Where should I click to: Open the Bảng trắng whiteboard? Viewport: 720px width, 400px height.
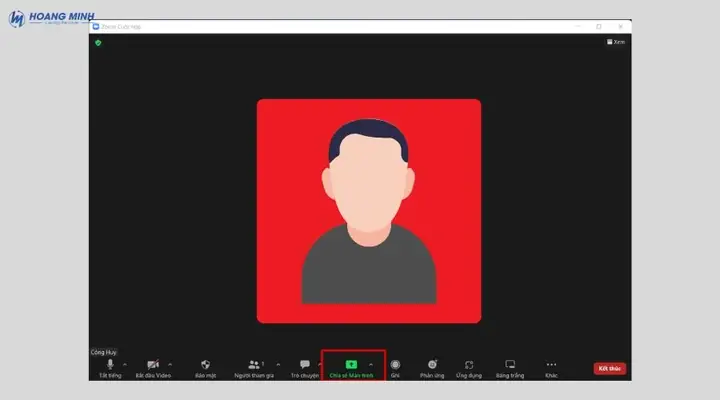(x=510, y=368)
